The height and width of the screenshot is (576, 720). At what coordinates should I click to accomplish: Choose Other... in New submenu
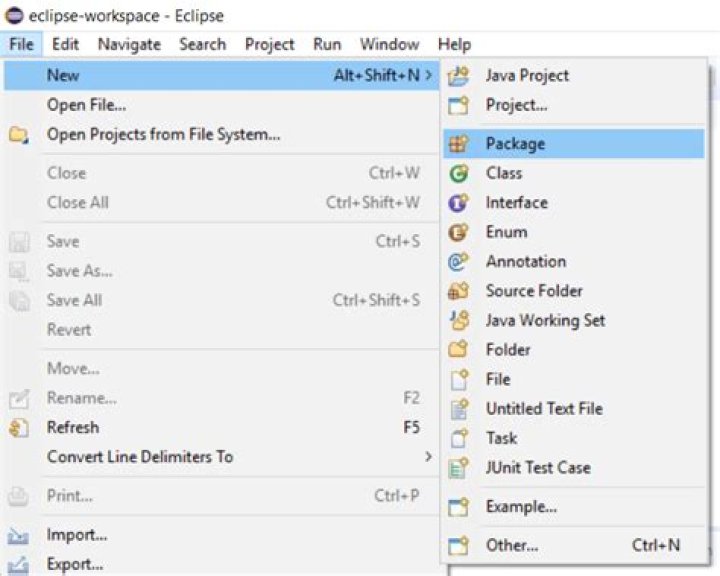coord(512,546)
